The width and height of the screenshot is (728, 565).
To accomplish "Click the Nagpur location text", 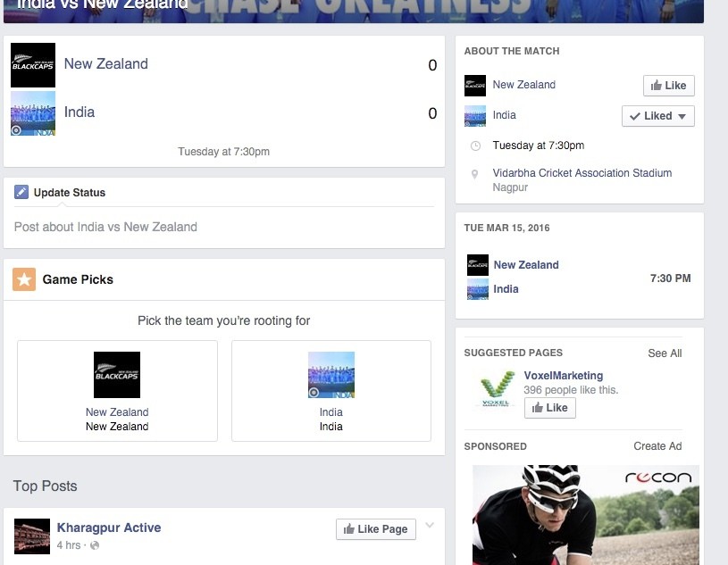I will pyautogui.click(x=510, y=187).
